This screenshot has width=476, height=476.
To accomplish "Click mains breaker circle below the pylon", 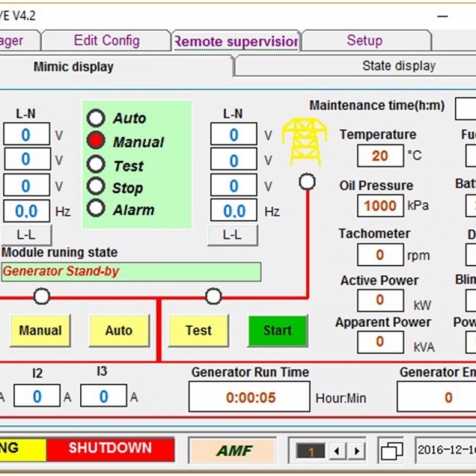I will 307,182.
